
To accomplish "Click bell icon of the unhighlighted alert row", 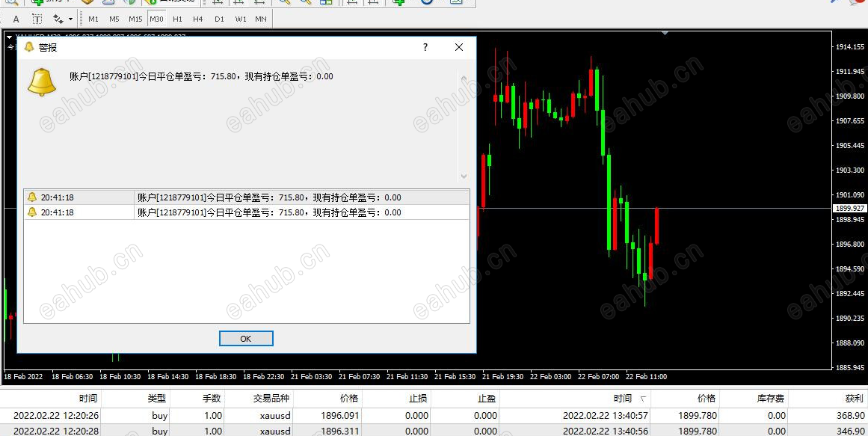I will (32, 212).
